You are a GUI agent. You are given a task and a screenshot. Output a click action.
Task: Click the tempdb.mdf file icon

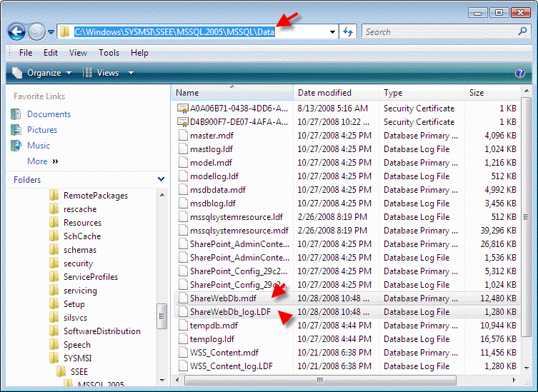tap(183, 326)
